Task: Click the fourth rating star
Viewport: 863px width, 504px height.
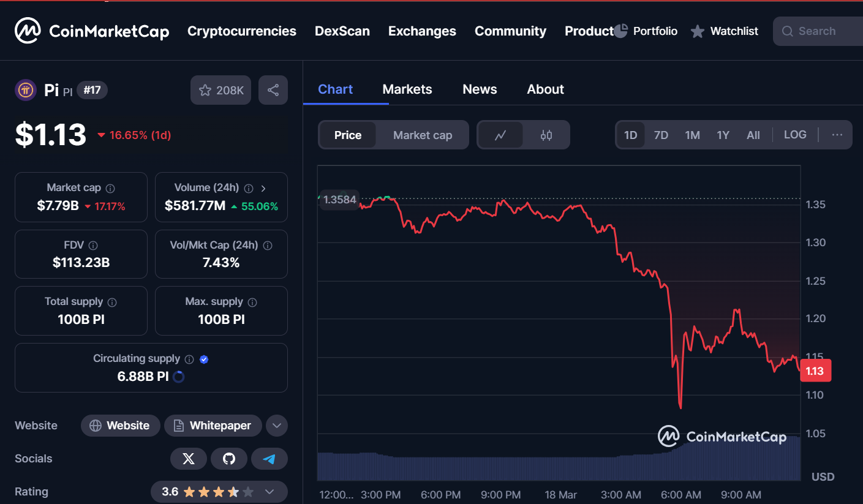Action: tap(234, 491)
